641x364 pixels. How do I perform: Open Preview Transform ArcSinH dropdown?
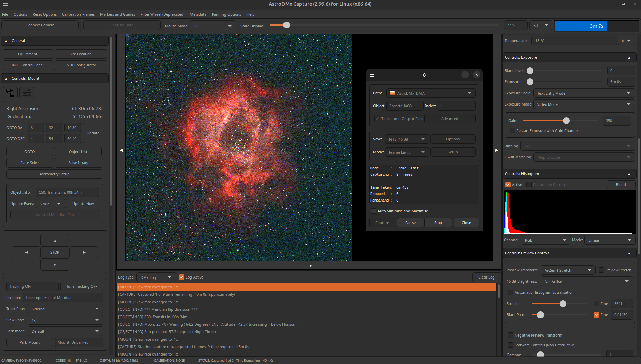click(568, 270)
